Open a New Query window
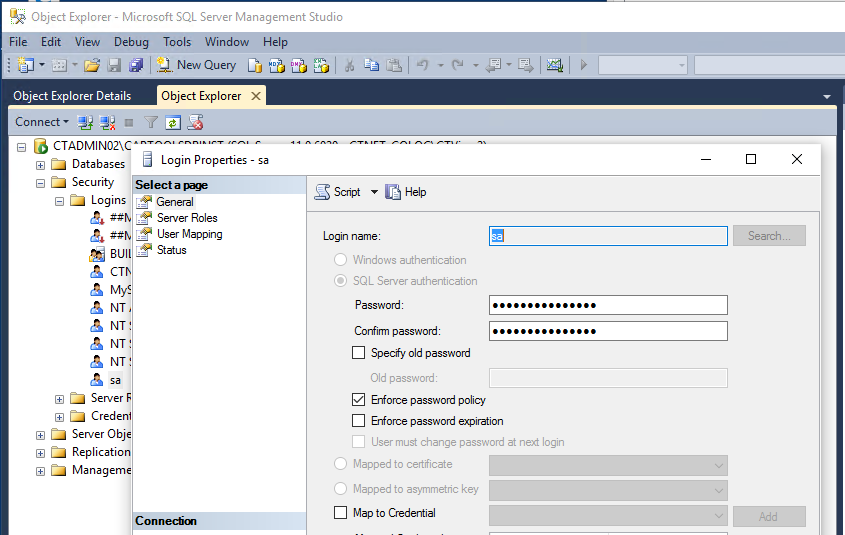Image resolution: width=845 pixels, height=535 pixels. point(196,65)
